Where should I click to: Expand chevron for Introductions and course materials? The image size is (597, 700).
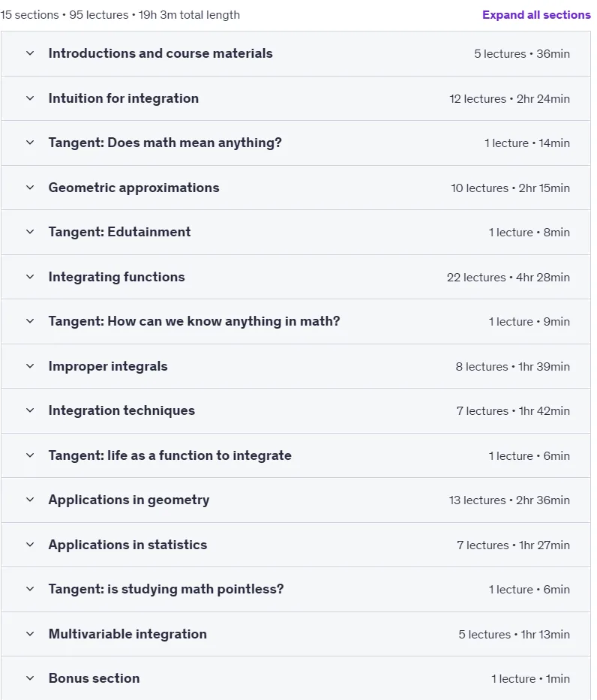[x=30, y=53]
